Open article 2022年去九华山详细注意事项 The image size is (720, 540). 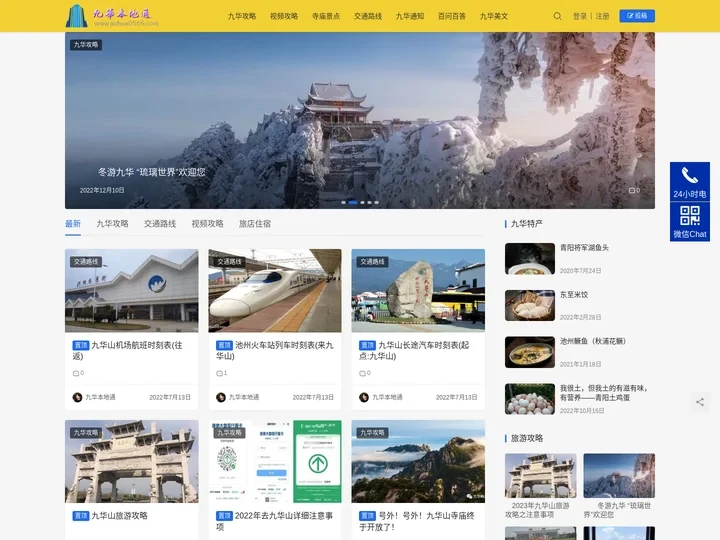click(x=275, y=521)
